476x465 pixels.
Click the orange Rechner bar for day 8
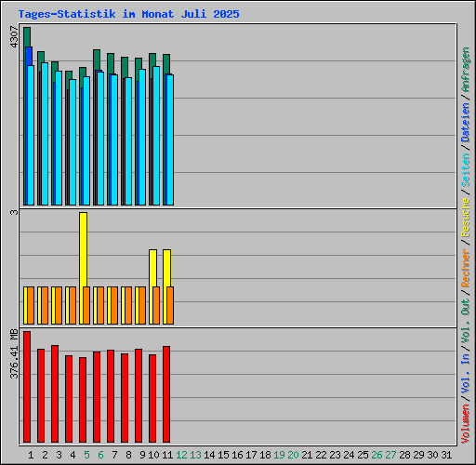point(128,305)
